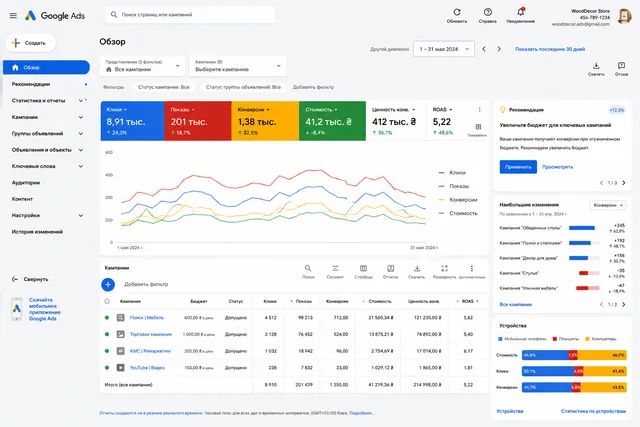Click the red Показы scorecard tile
This screenshot has width=640, height=427.
[x=198, y=121]
